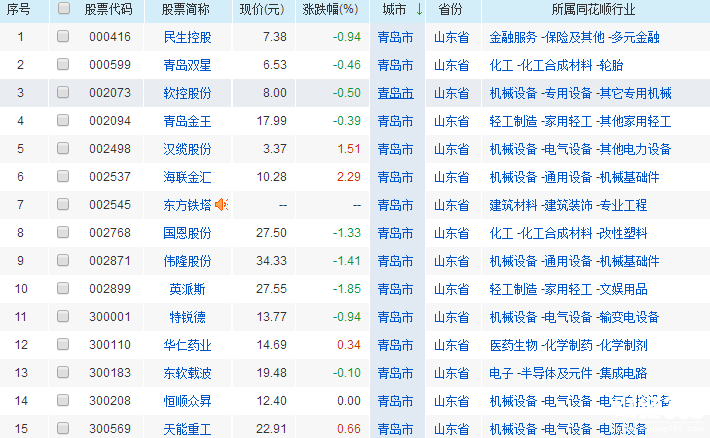Open the 英派斯 stock link
This screenshot has height=438, width=710.
tap(187, 289)
